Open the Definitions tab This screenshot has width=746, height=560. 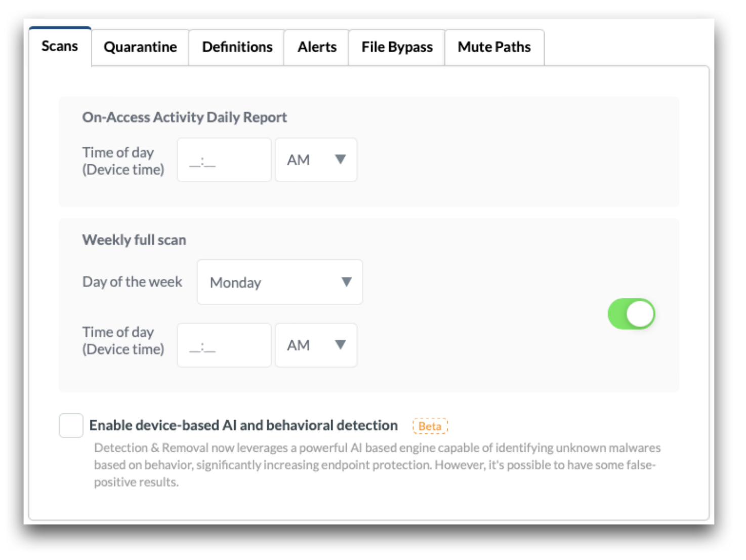pyautogui.click(x=237, y=47)
